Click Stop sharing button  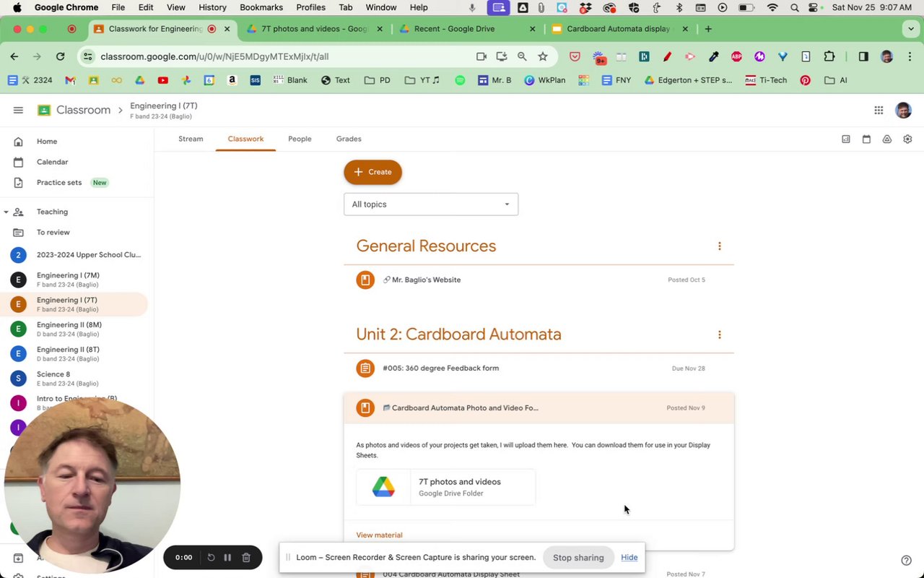[x=578, y=558]
